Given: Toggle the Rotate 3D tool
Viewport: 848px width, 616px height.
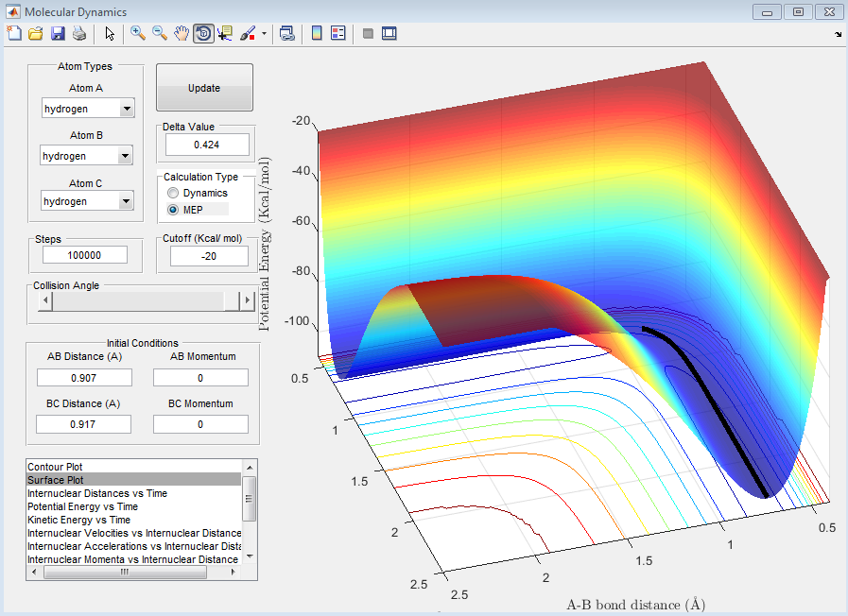Looking at the screenshot, I should tap(203, 34).
